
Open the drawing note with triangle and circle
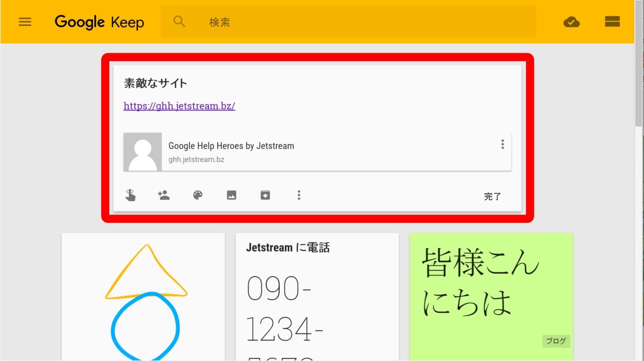click(x=143, y=297)
